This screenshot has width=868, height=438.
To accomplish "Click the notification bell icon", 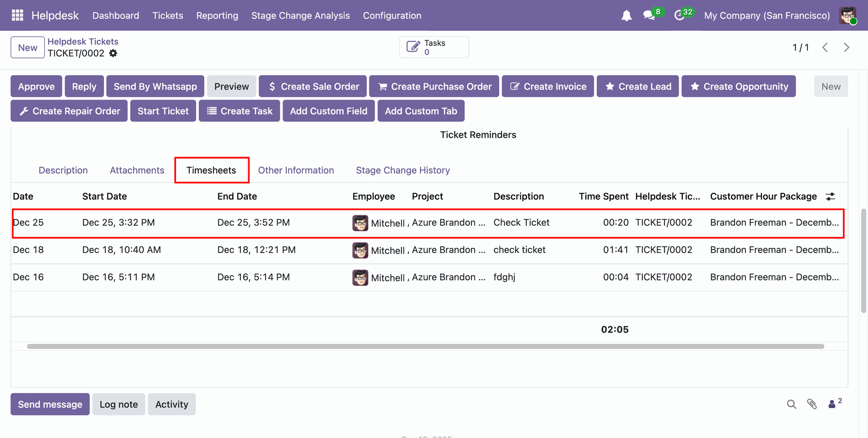I will [626, 16].
